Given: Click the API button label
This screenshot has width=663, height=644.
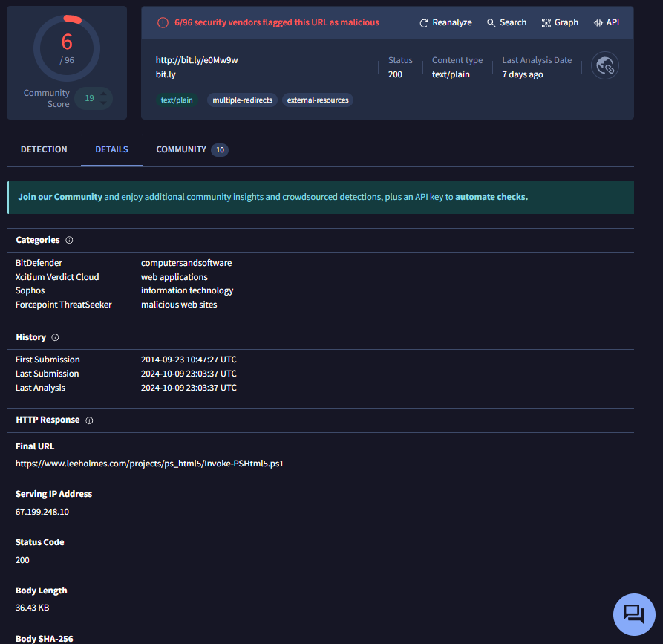Looking at the screenshot, I should 613,22.
